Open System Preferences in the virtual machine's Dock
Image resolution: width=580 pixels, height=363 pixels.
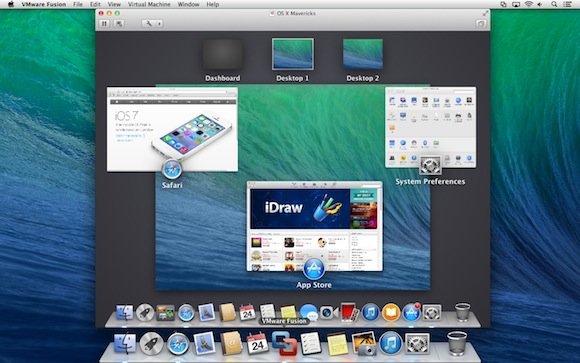pyautogui.click(x=432, y=312)
